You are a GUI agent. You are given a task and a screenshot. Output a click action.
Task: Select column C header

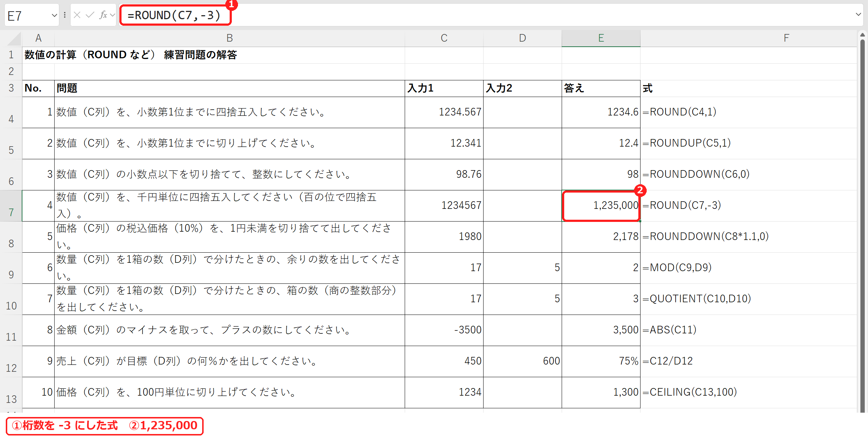pyautogui.click(x=444, y=38)
